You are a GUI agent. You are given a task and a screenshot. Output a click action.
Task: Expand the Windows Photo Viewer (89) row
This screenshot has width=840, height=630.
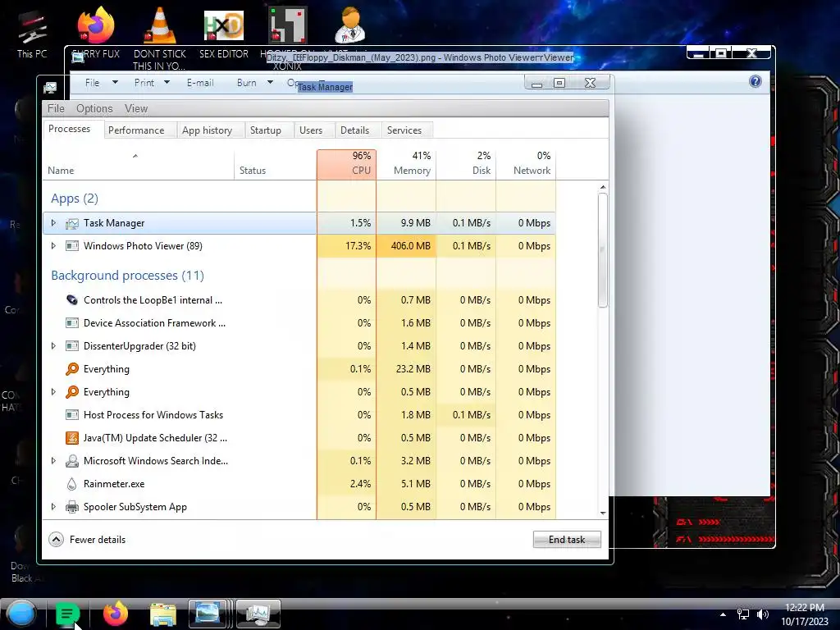[x=53, y=246]
